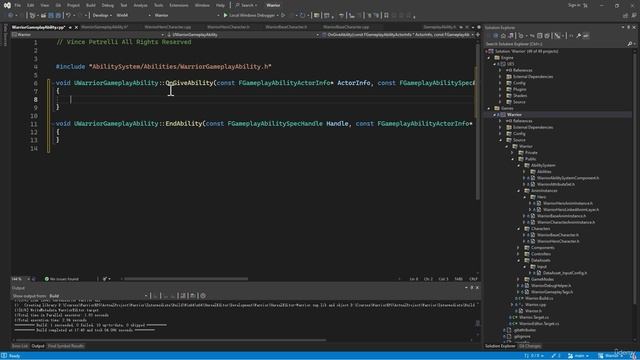Expand the GameModes folder

(519, 280)
